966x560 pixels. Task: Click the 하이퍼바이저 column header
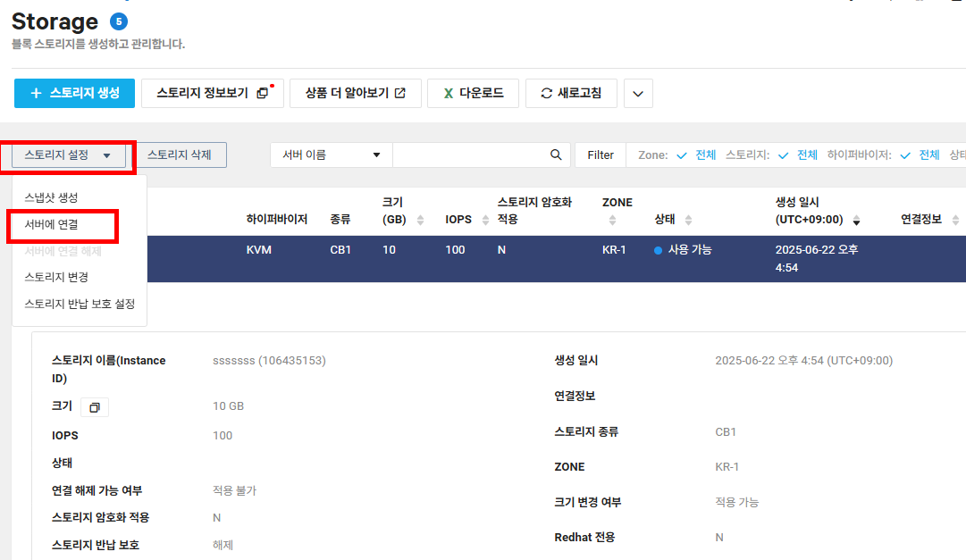(277, 220)
